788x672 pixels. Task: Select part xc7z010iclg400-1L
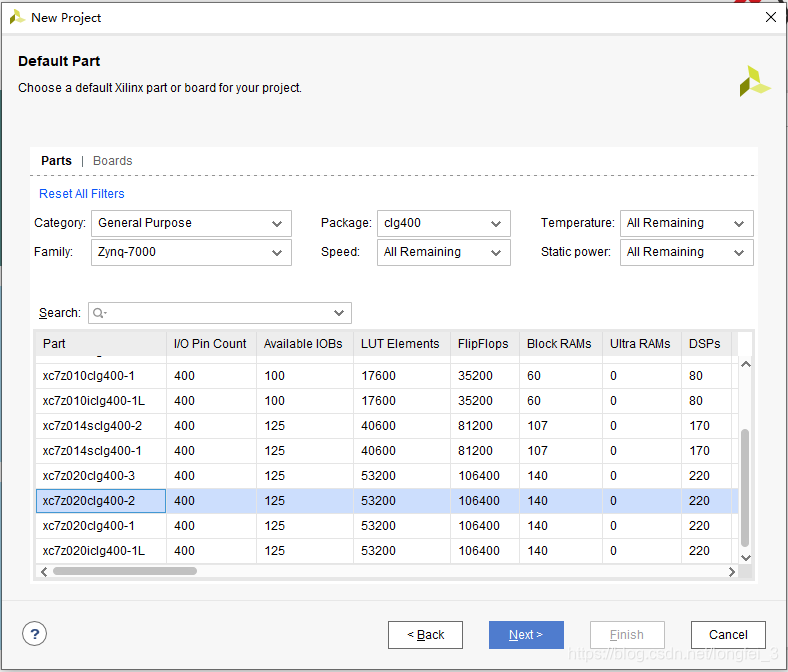(93, 401)
